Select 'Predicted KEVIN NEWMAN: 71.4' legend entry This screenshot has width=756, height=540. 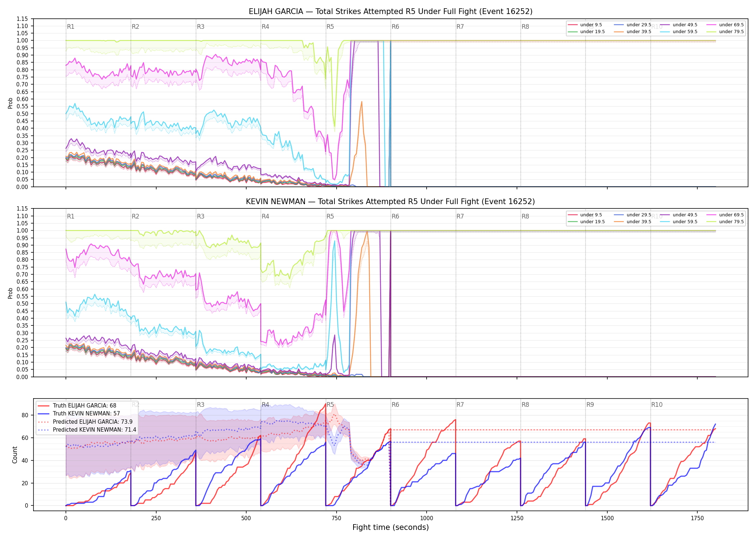[87, 429]
